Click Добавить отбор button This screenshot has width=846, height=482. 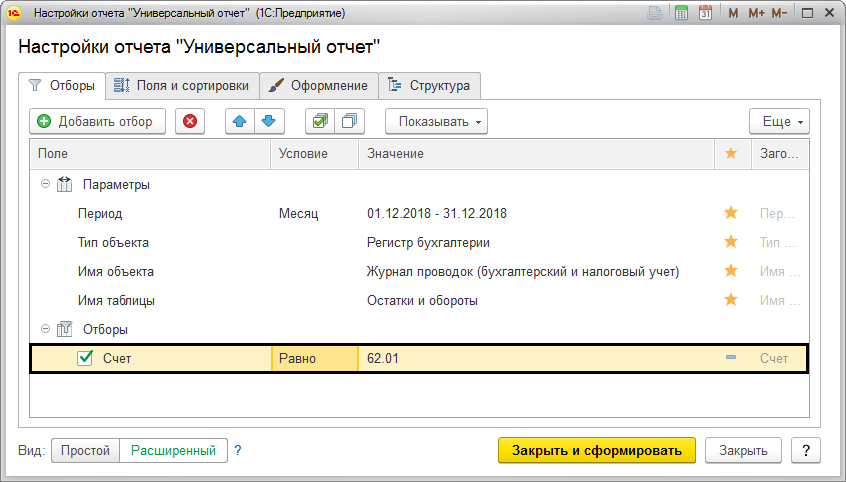tap(96, 121)
